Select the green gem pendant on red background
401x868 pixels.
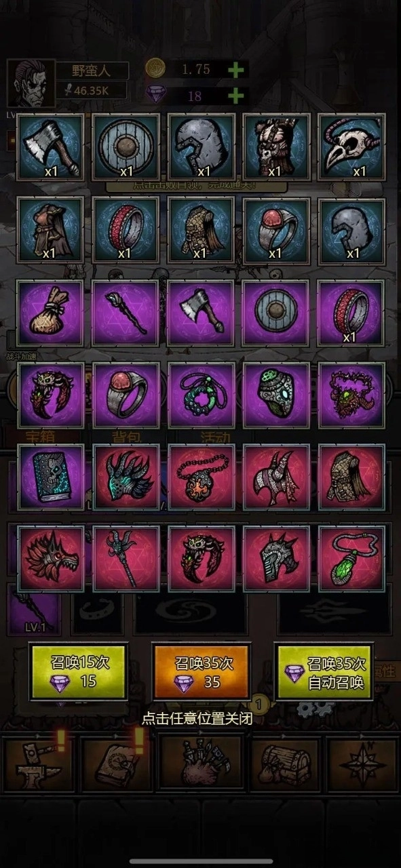[351, 559]
